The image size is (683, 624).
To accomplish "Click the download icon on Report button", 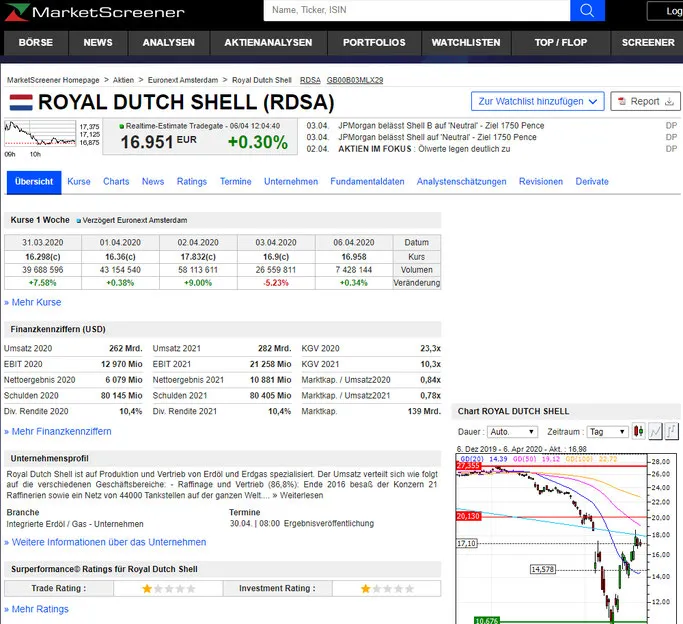I will 669,101.
